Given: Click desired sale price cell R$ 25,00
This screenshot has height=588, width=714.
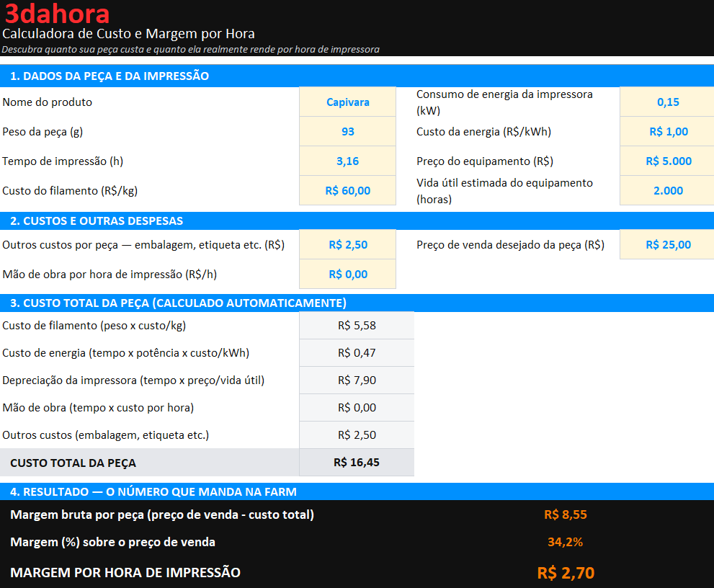Looking at the screenshot, I should pyautogui.click(x=667, y=244).
